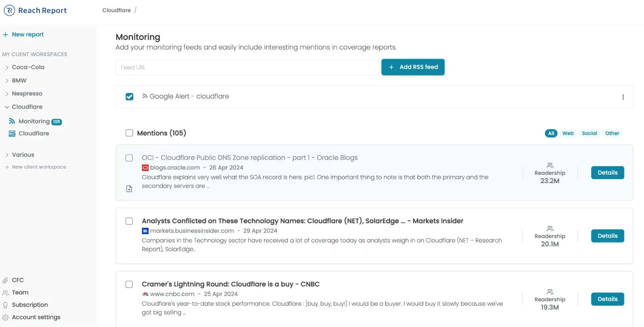Click readership people icon on Oracle mention

(x=550, y=165)
